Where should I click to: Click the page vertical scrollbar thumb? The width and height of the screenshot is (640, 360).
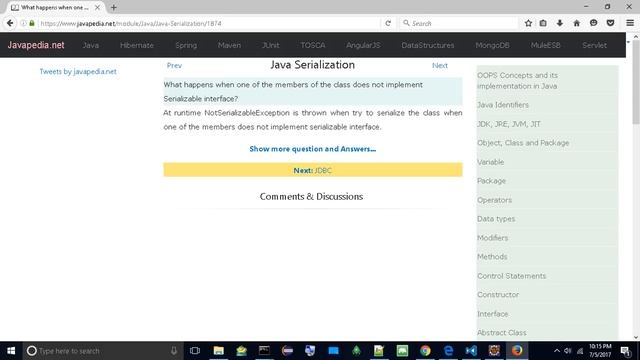coord(636,81)
